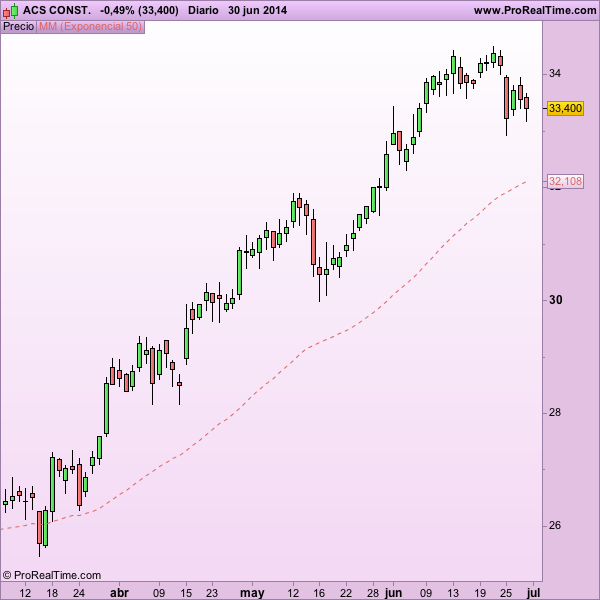Select the MM (Exponencial 50) label

coord(90,26)
